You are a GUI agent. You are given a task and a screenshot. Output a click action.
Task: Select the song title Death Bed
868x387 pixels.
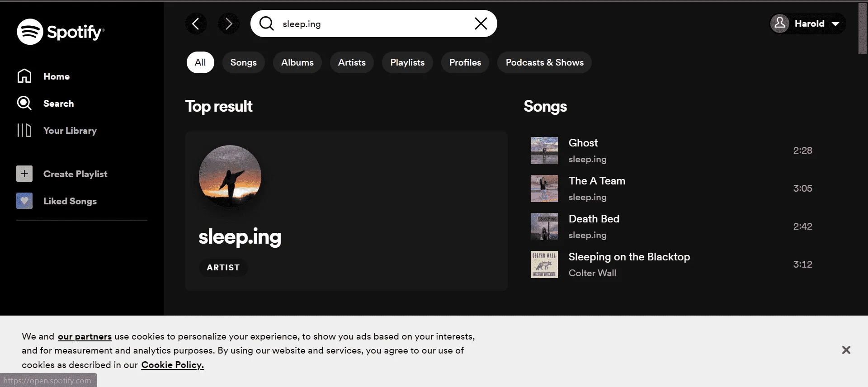coord(594,219)
